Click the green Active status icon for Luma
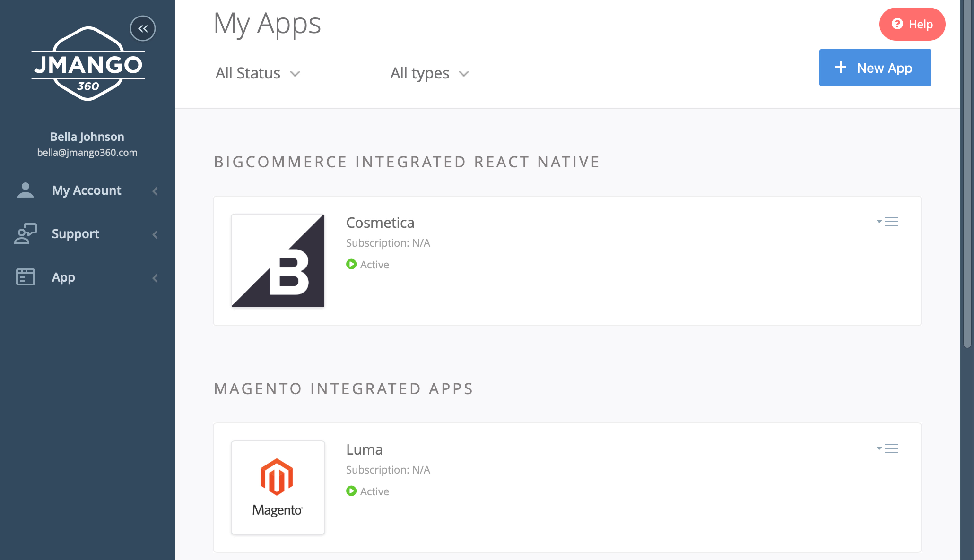Screen dimensions: 974x560 tap(351, 491)
